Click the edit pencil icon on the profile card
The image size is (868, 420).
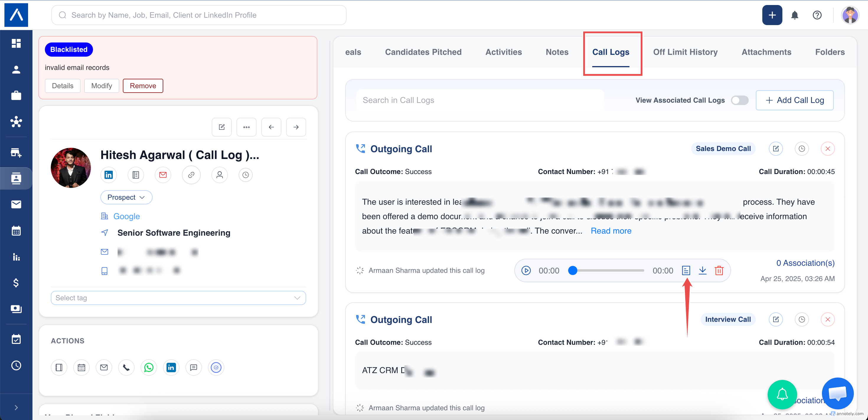222,127
